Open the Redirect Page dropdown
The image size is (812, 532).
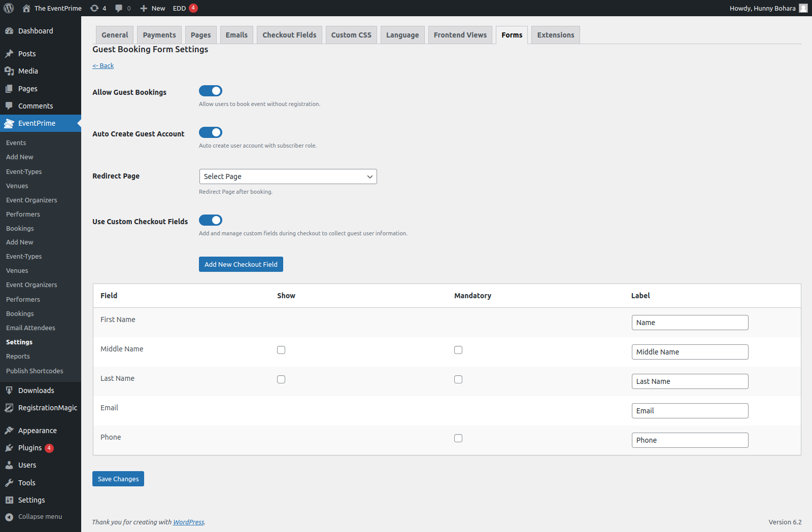288,176
